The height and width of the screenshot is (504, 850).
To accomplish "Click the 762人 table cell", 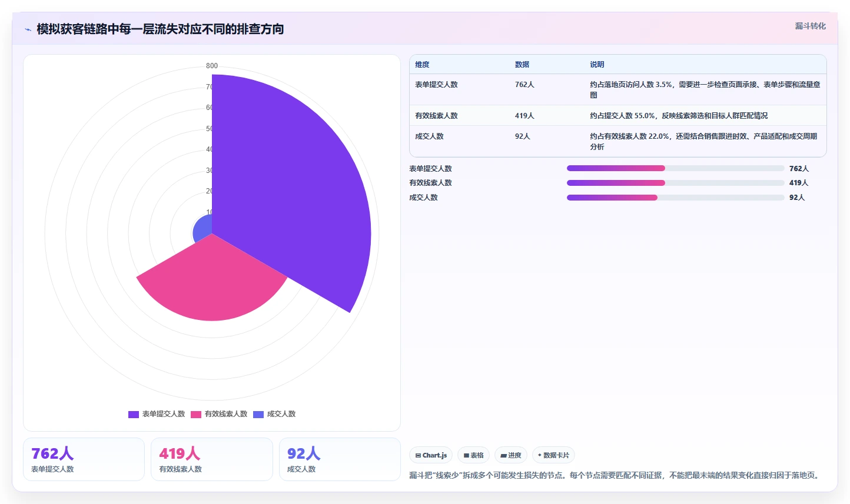I will coord(524,85).
